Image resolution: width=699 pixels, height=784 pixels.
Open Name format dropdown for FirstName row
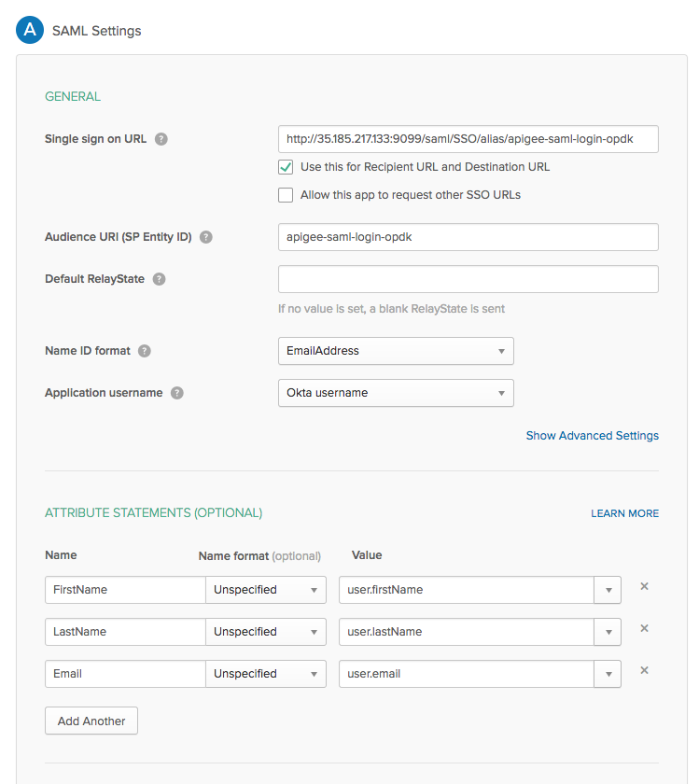pos(266,590)
